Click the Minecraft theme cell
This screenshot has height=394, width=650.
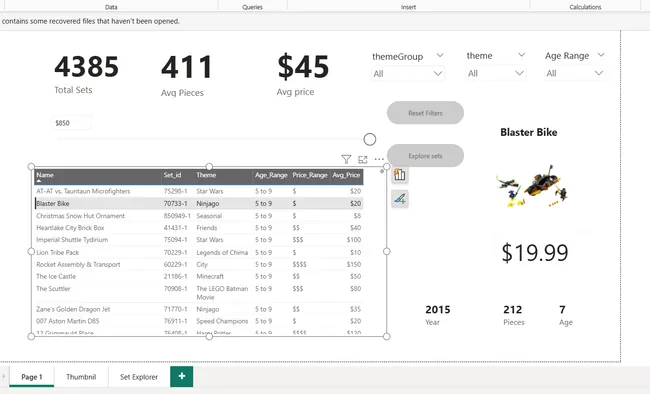pyautogui.click(x=210, y=276)
